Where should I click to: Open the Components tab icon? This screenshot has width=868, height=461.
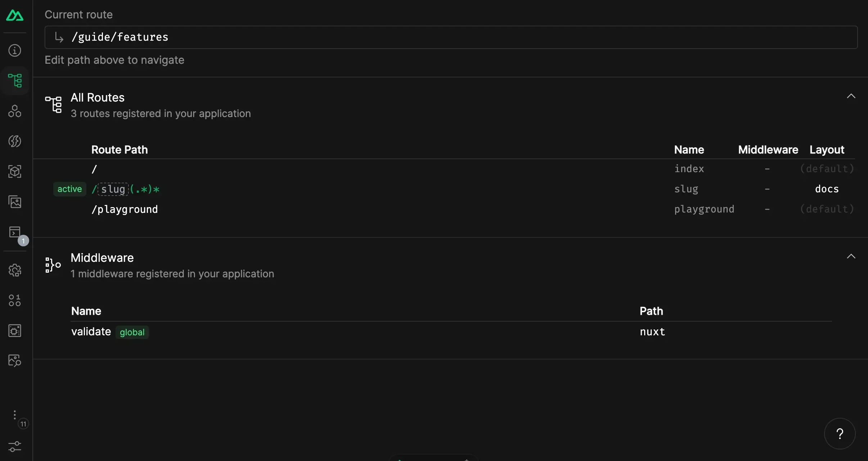15,111
